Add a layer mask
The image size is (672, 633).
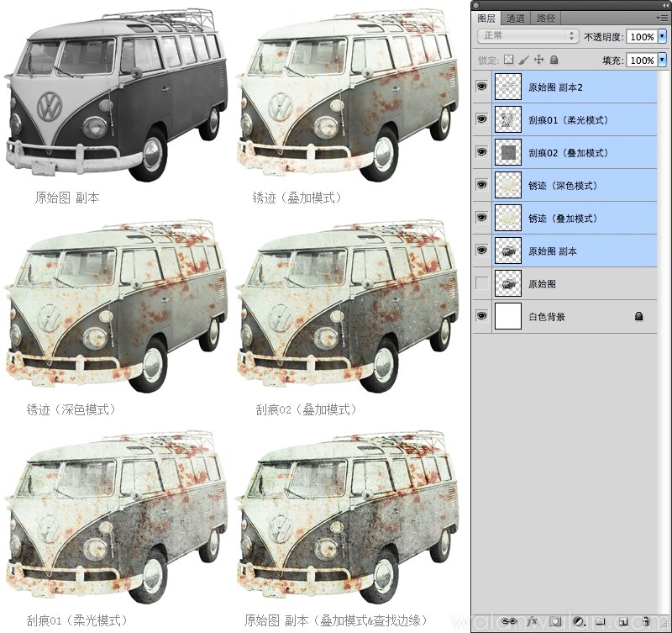coord(554,621)
